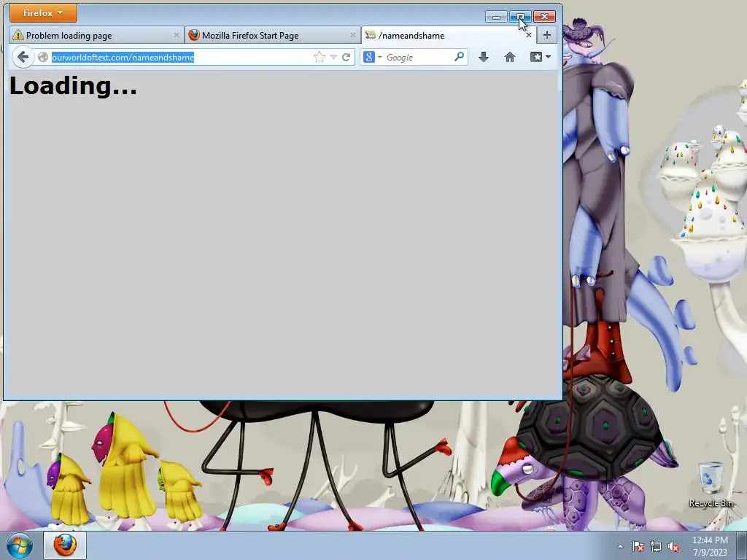
Task: Reload the current page
Action: [x=347, y=57]
